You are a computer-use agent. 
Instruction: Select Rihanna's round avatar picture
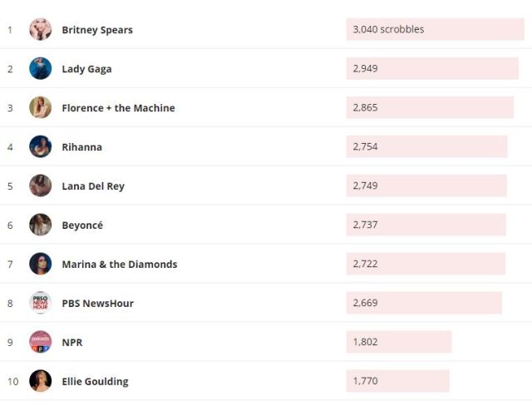[x=40, y=147]
